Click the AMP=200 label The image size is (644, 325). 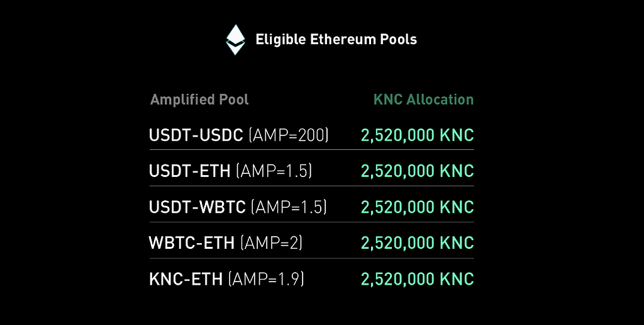tap(289, 135)
